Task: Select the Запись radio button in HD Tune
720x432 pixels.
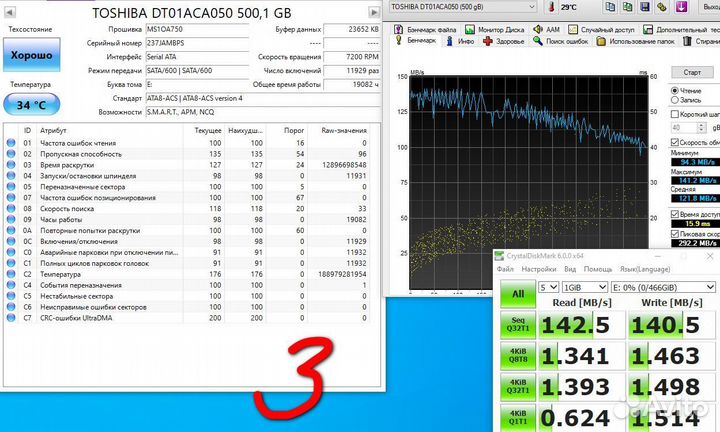Action: [x=675, y=100]
